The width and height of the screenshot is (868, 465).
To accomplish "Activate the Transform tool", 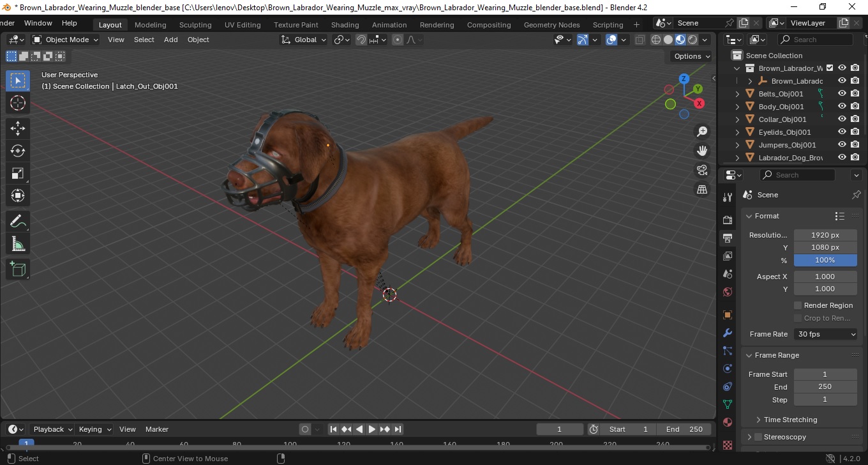I will [x=18, y=195].
